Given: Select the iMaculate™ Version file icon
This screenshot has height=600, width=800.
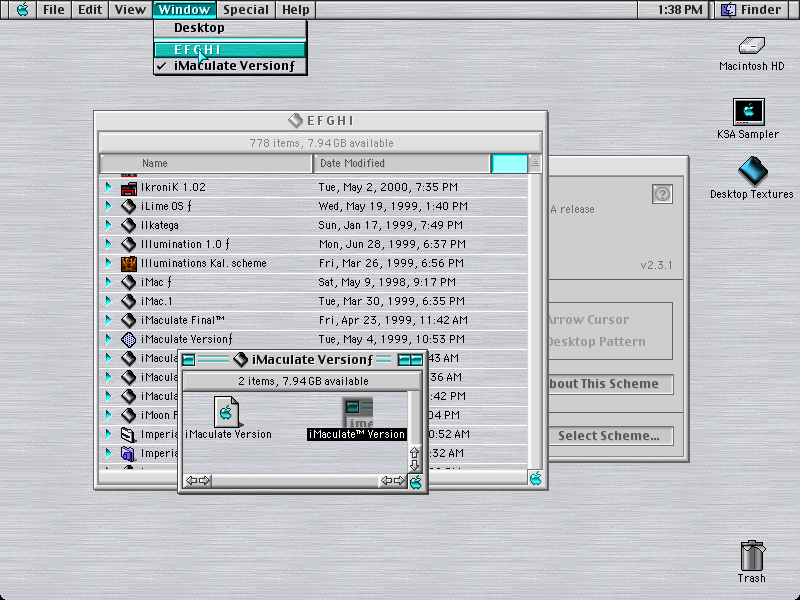Looking at the screenshot, I should (358, 412).
